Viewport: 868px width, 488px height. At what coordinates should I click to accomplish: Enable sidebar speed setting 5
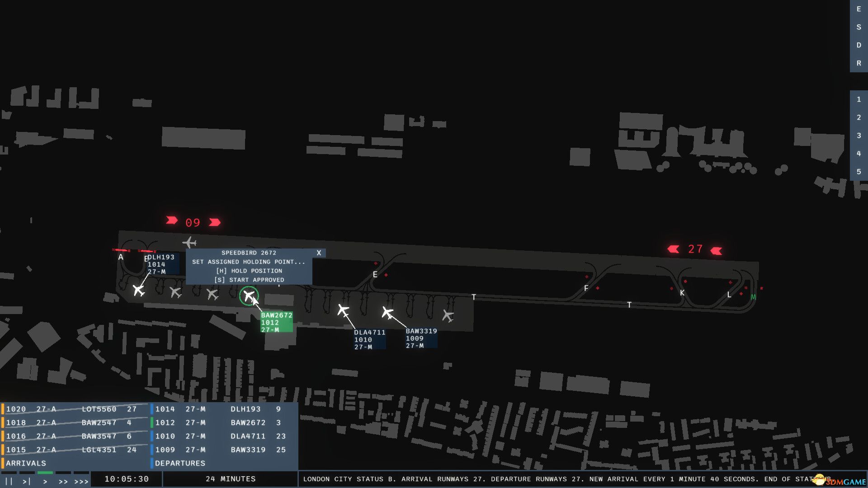click(x=858, y=172)
